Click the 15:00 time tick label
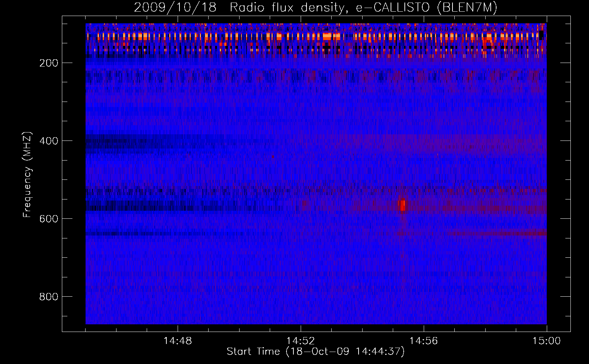 (x=546, y=341)
